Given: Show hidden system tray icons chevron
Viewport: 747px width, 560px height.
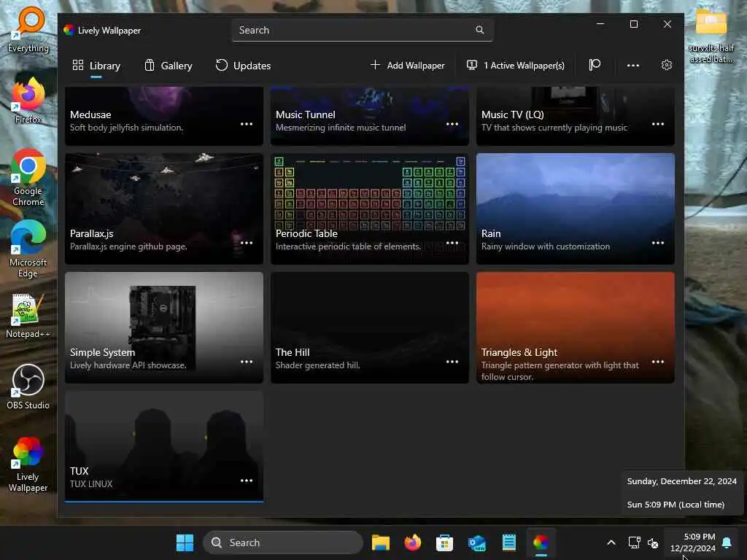Looking at the screenshot, I should (x=611, y=542).
